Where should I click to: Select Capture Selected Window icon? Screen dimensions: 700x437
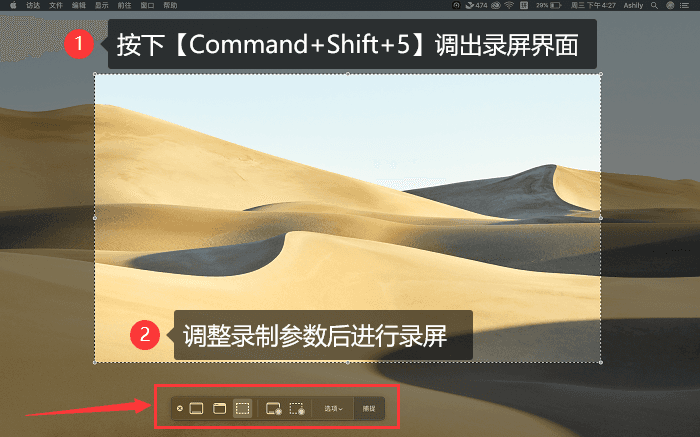(x=219, y=408)
